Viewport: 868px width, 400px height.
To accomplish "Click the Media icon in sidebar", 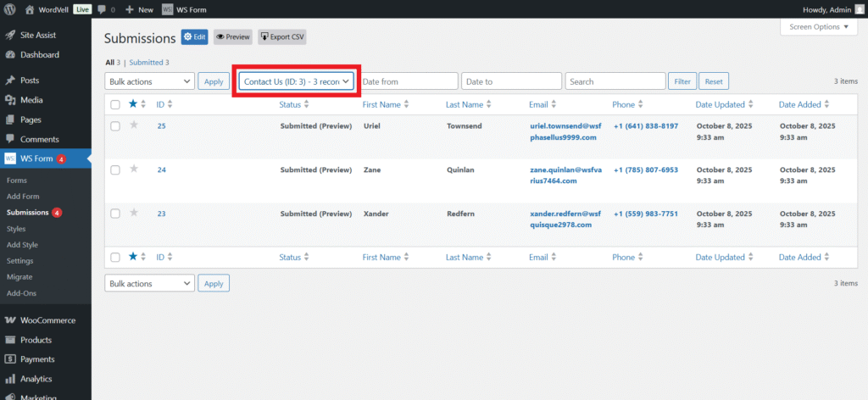I will 10,100.
